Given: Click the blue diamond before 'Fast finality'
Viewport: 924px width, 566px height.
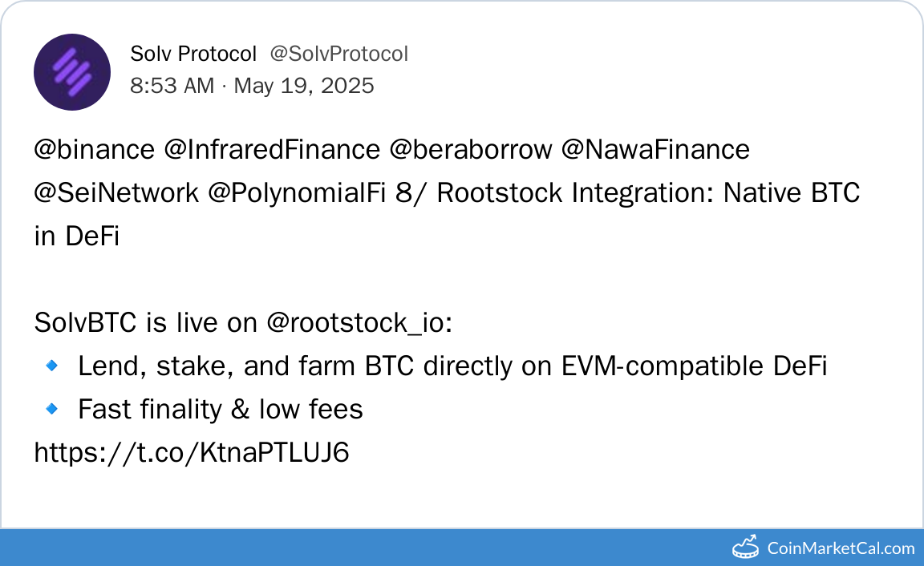Looking at the screenshot, I should pos(51,410).
